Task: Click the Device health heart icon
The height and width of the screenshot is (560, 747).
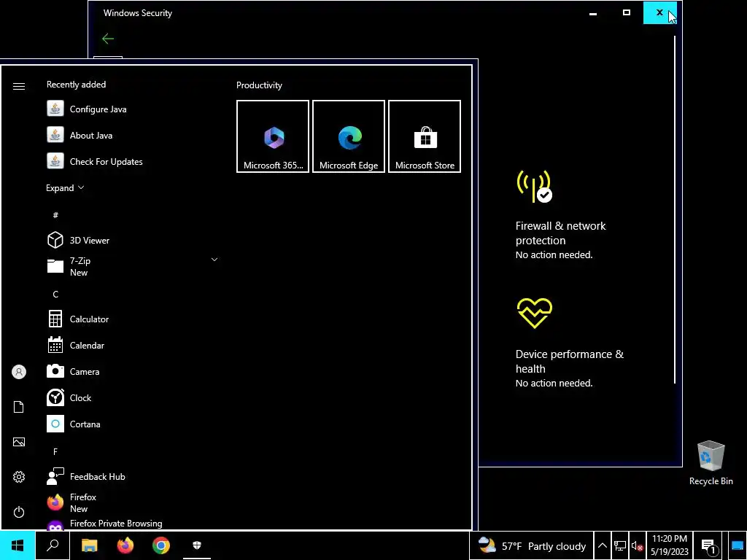Action: tap(535, 314)
